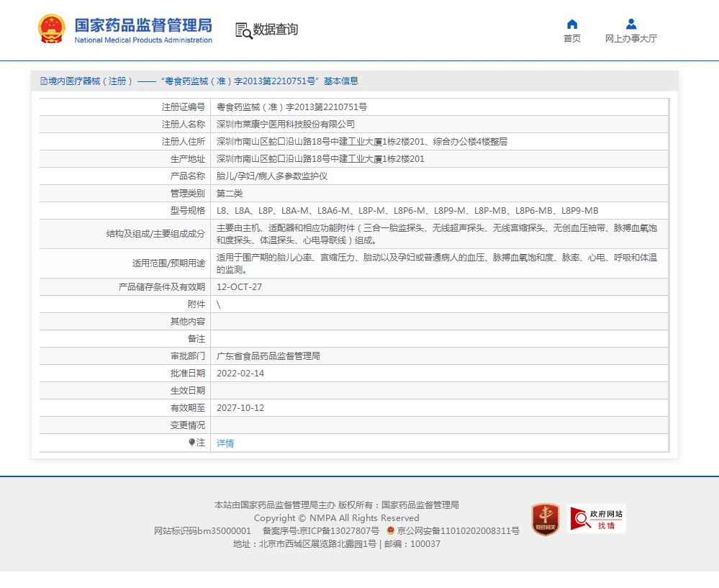This screenshot has height=588, width=719.
Task: Click the registration number 粤食药监械 cell
Action: [x=291, y=107]
